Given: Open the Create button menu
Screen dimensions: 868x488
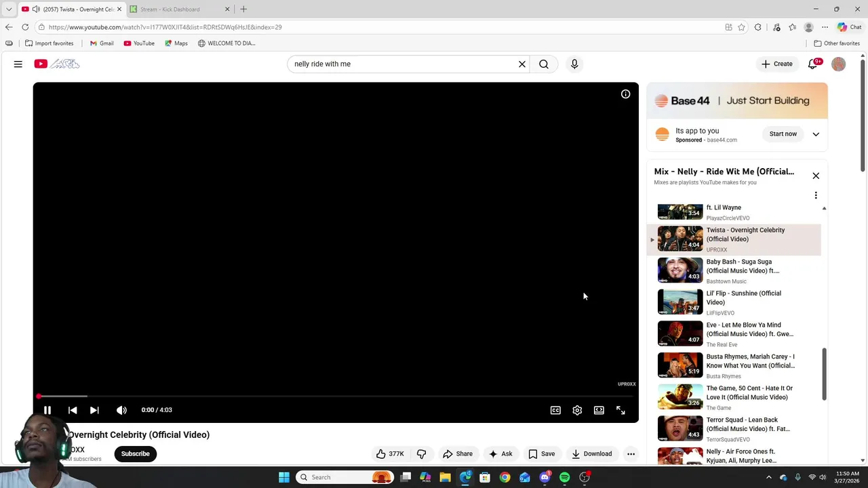Looking at the screenshot, I should (x=777, y=64).
